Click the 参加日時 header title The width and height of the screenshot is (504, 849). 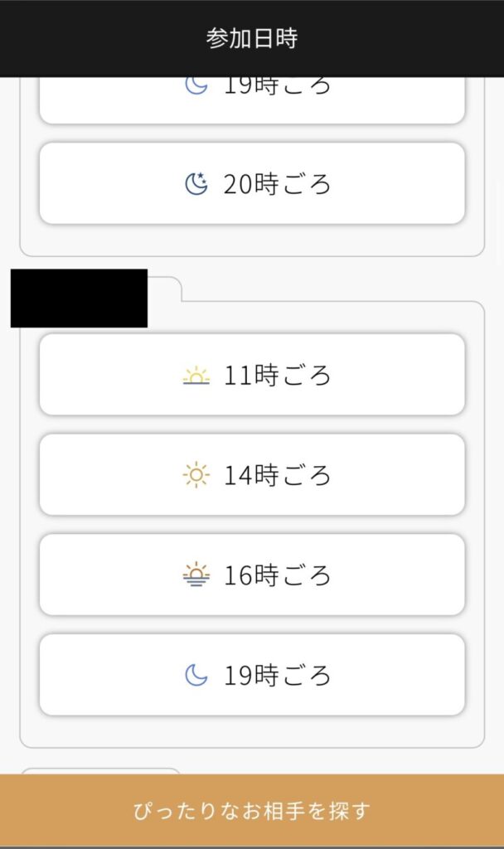pos(252,37)
